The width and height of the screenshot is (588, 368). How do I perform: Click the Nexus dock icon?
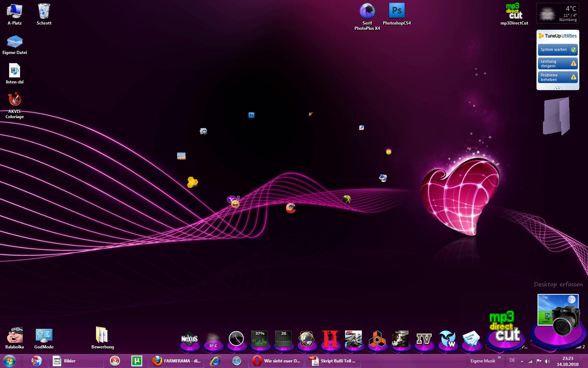[x=189, y=339]
